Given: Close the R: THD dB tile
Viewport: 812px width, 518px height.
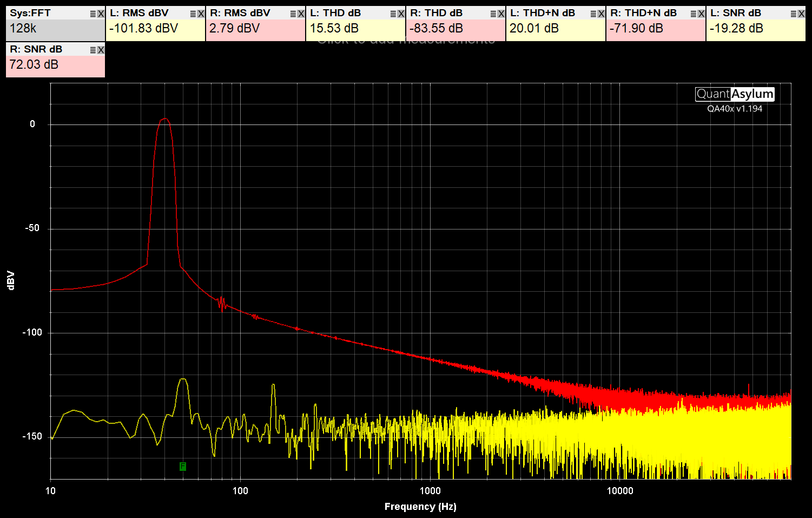Looking at the screenshot, I should (x=501, y=14).
